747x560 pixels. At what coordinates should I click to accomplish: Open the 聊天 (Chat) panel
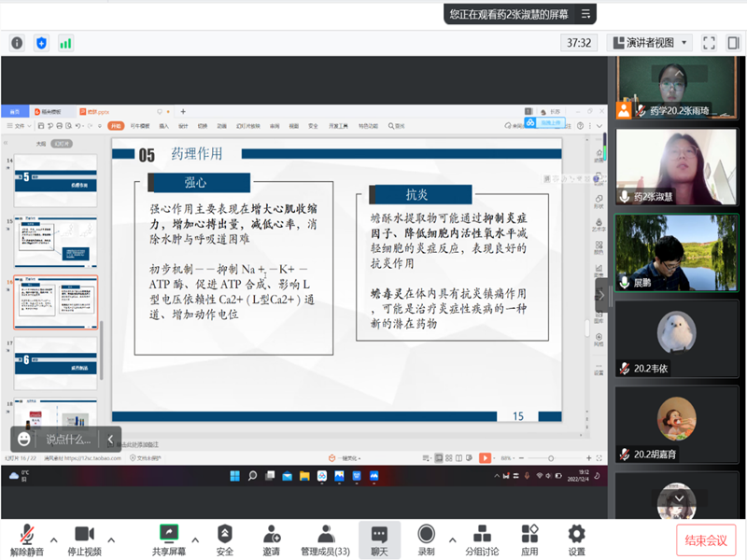click(379, 535)
